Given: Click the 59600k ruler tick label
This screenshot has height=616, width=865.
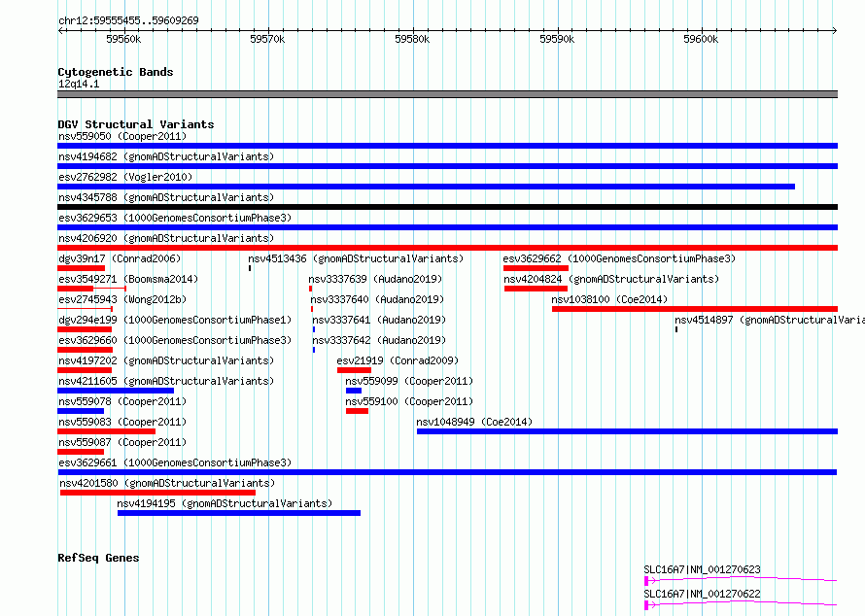Looking at the screenshot, I should (701, 39).
